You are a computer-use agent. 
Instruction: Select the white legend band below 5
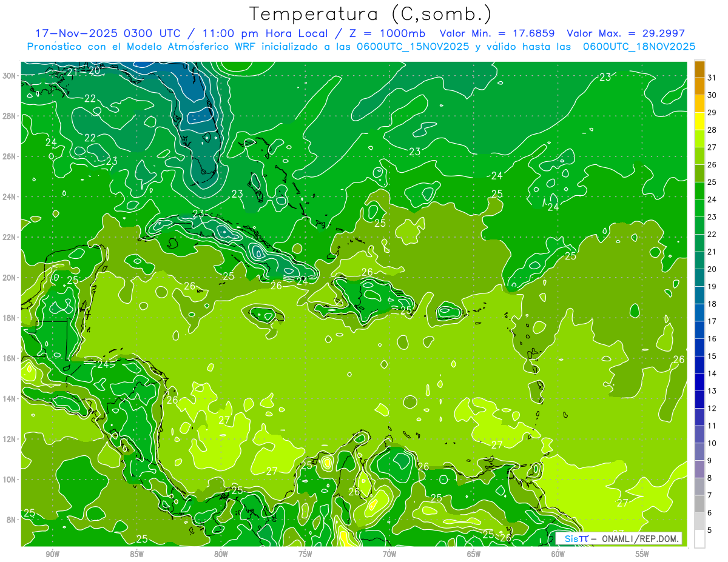(x=699, y=539)
